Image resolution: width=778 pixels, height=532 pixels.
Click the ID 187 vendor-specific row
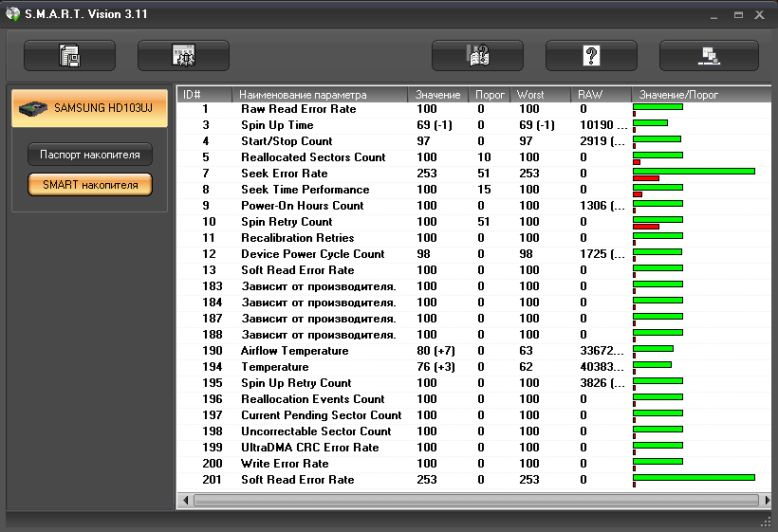(473, 319)
